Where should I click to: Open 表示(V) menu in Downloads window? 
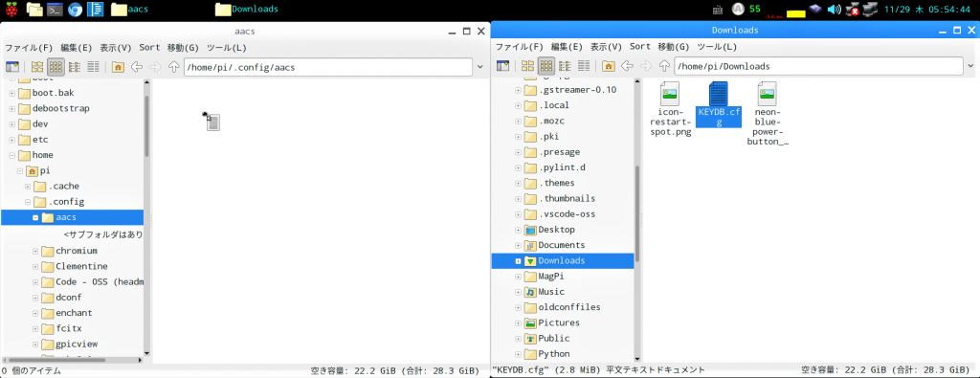(x=606, y=47)
